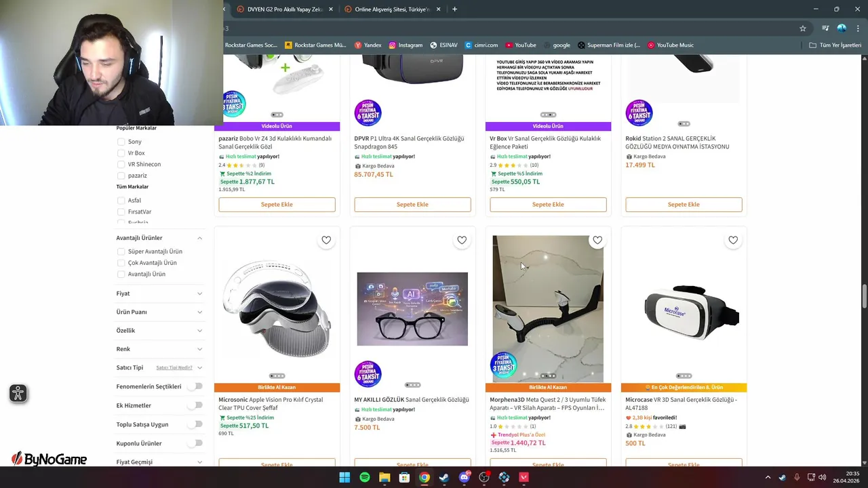Screen dimensions: 868x488
Task: Click the heart icon on Morphena3D product
Action: tap(597, 240)
